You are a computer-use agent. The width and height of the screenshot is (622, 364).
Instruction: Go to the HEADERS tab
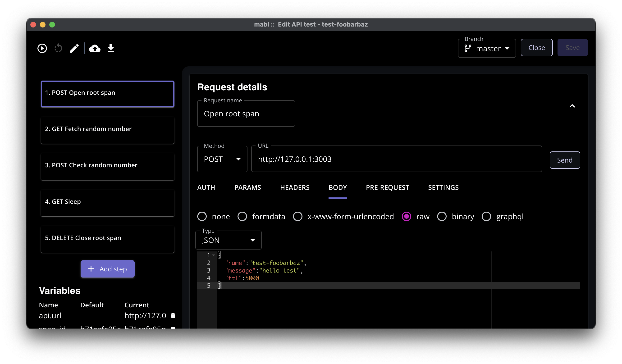(x=295, y=187)
